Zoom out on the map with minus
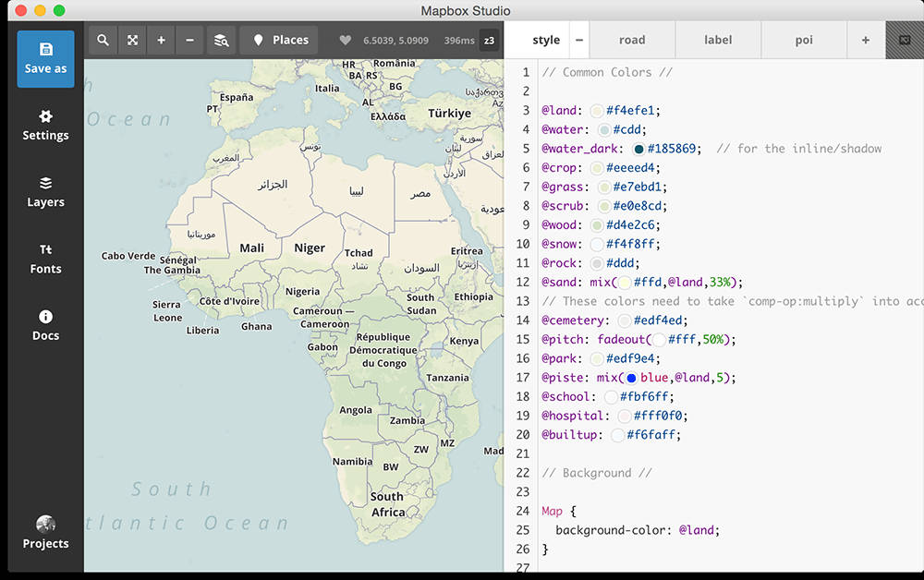 pyautogui.click(x=189, y=41)
